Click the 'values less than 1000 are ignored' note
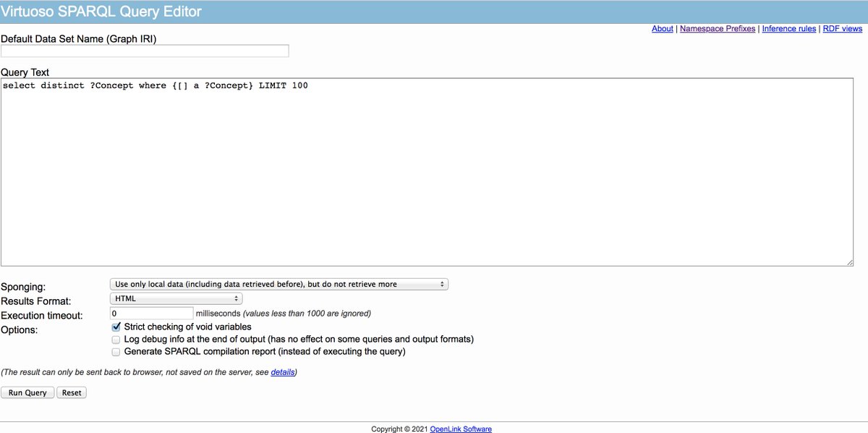Image resolution: width=868 pixels, height=433 pixels. point(307,314)
